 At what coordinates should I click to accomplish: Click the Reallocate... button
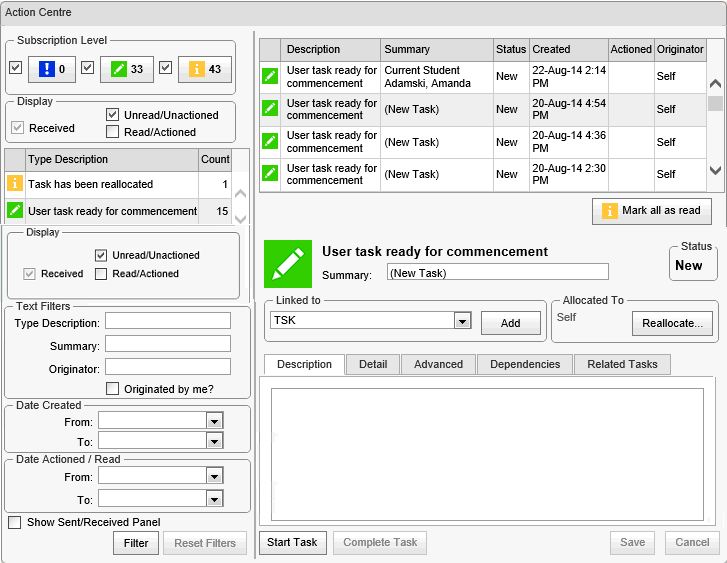672,323
